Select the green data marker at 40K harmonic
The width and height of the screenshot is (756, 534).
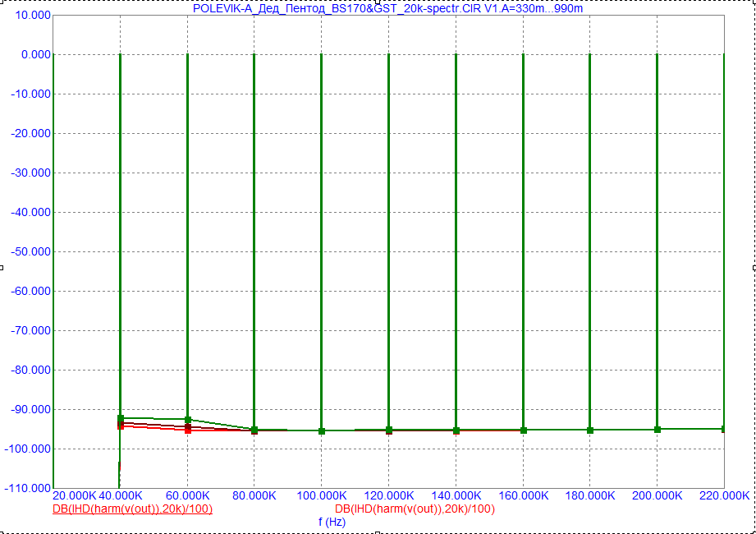coord(121,418)
